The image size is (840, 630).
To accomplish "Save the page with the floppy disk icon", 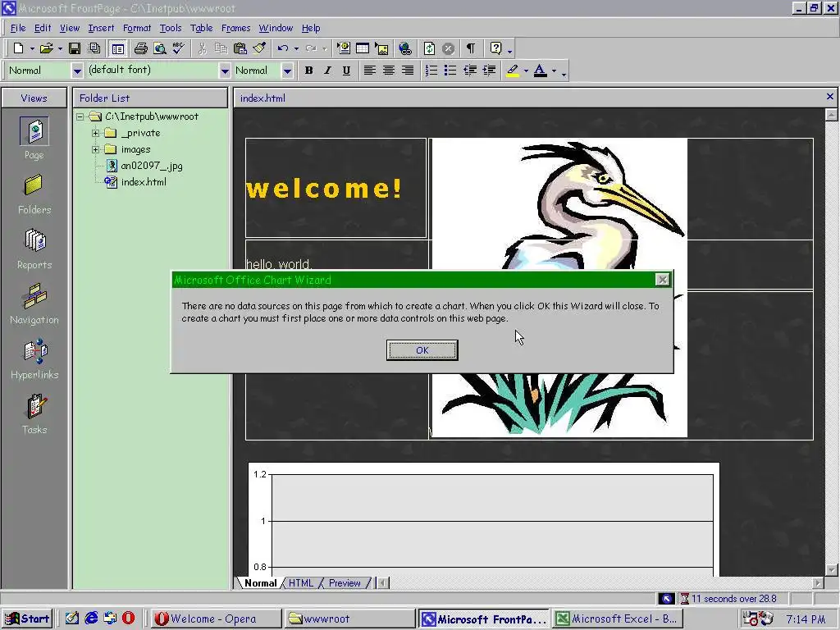I will [x=75, y=48].
